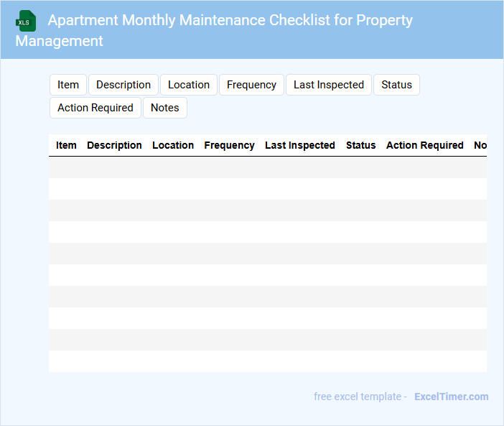Click the free excel template text

point(360,397)
